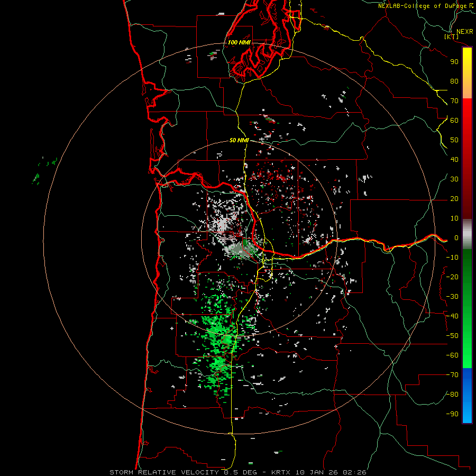Click the positive 80 value on the velocity scale
This screenshot has width=476, height=476.
454,81
